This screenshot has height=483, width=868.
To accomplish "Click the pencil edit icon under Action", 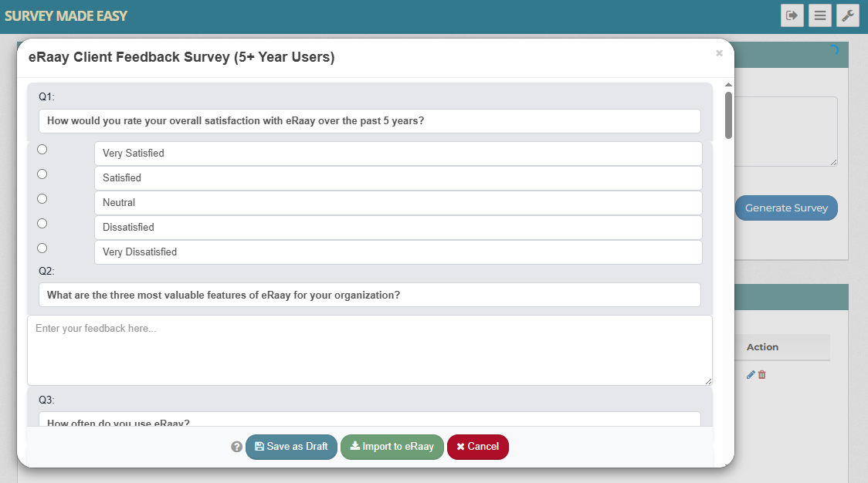I will tap(751, 374).
